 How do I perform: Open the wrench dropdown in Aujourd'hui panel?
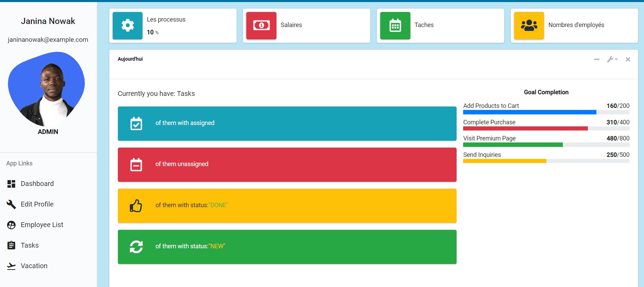point(612,60)
